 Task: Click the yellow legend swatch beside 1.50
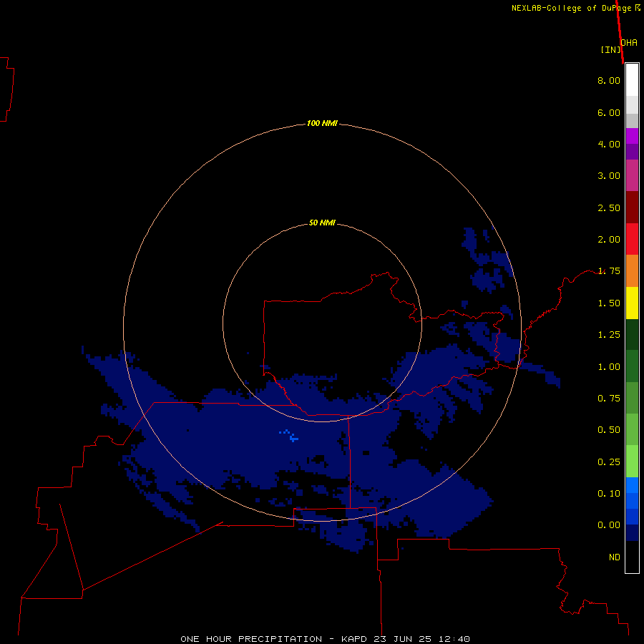[x=632, y=303]
